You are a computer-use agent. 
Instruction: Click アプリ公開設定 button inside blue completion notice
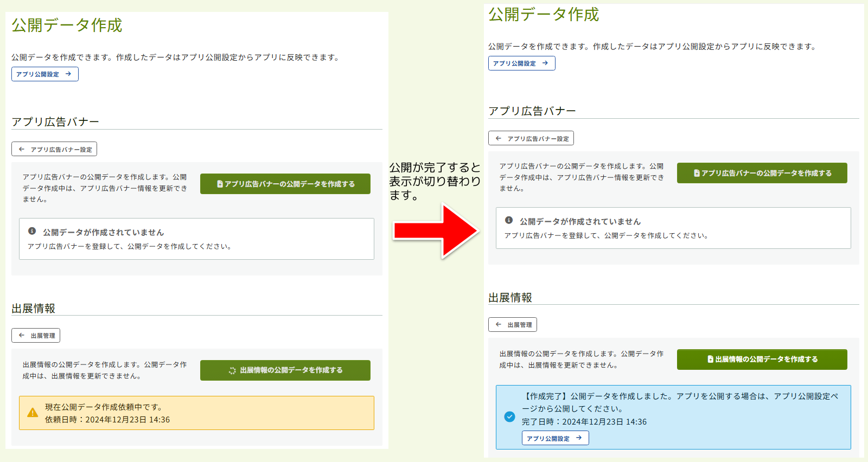point(556,438)
